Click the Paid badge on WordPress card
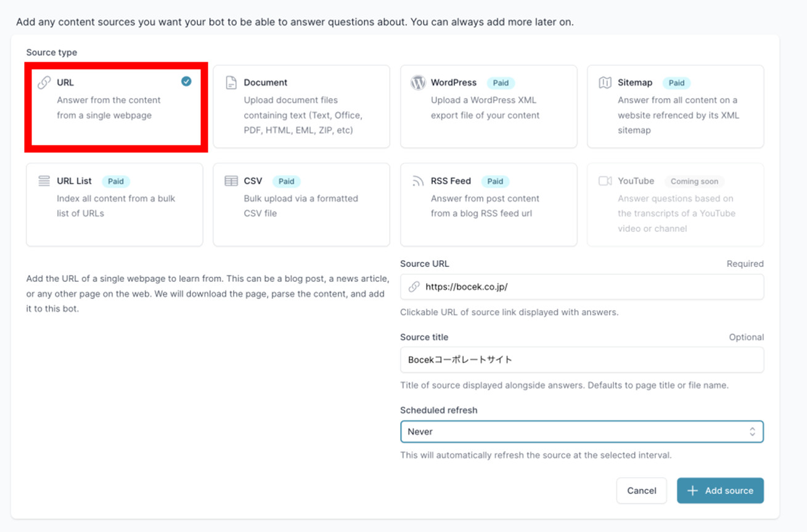This screenshot has width=807, height=532. point(501,83)
